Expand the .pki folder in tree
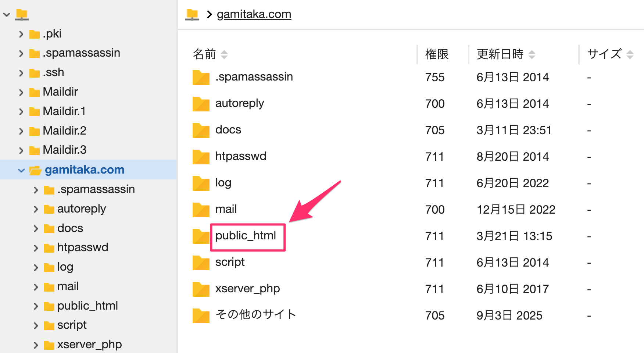The height and width of the screenshot is (353, 644). click(21, 34)
